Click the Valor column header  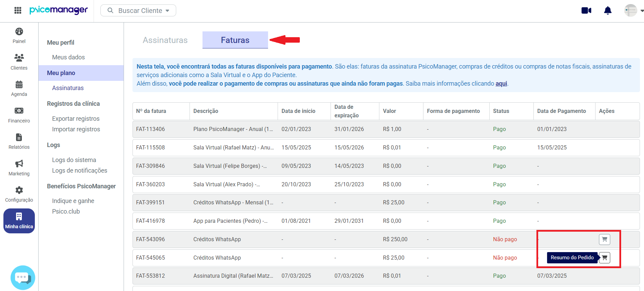389,111
